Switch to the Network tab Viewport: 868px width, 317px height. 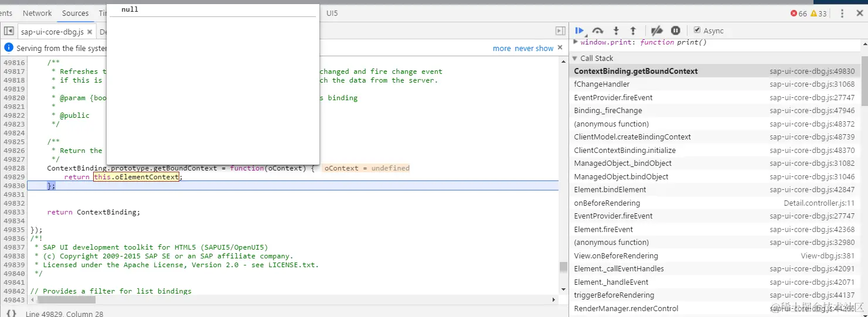coord(38,13)
